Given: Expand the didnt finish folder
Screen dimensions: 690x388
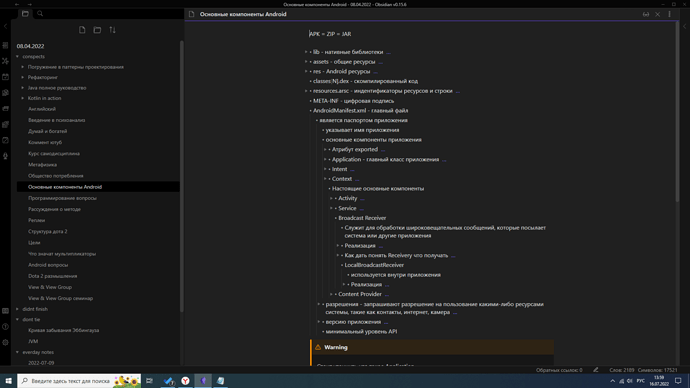Looking at the screenshot, I should (x=18, y=309).
